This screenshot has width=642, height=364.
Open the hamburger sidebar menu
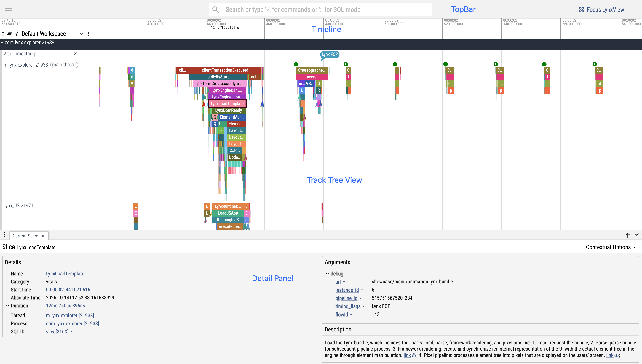pos(8,10)
